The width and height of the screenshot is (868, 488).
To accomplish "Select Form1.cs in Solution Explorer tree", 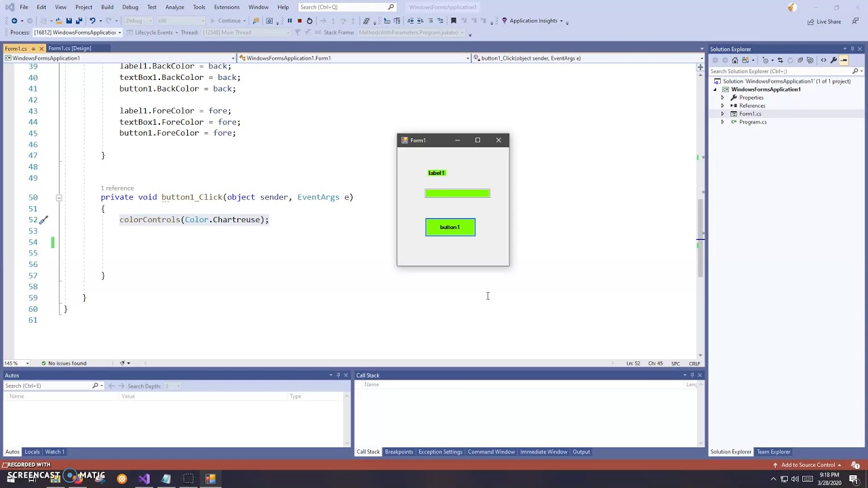I will [750, 114].
